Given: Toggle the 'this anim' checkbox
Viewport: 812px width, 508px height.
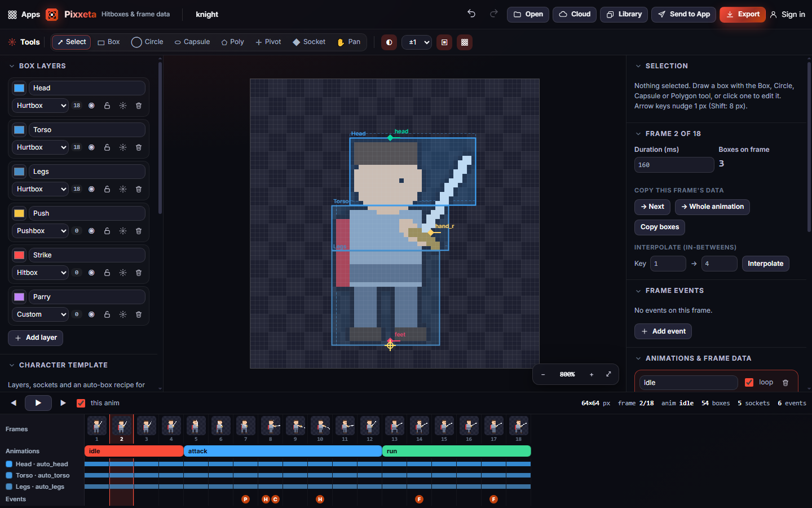Looking at the screenshot, I should click(81, 403).
